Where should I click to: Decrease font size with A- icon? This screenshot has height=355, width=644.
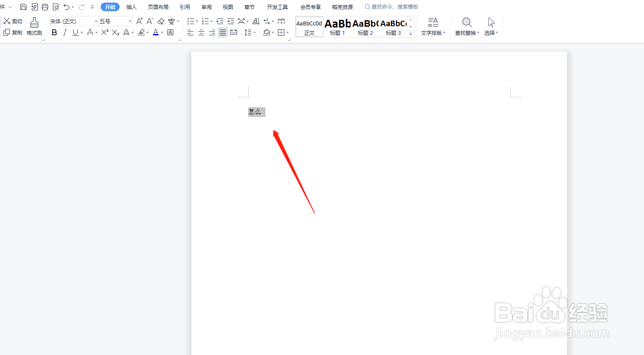pyautogui.click(x=150, y=21)
